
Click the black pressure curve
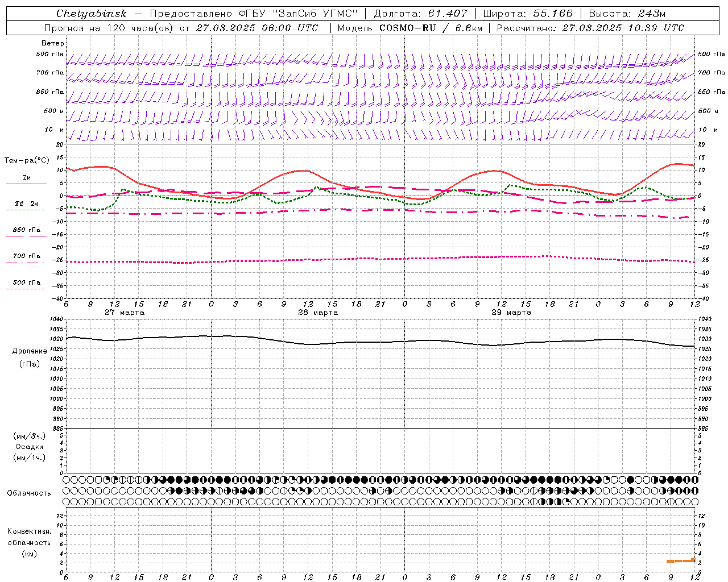pos(380,342)
